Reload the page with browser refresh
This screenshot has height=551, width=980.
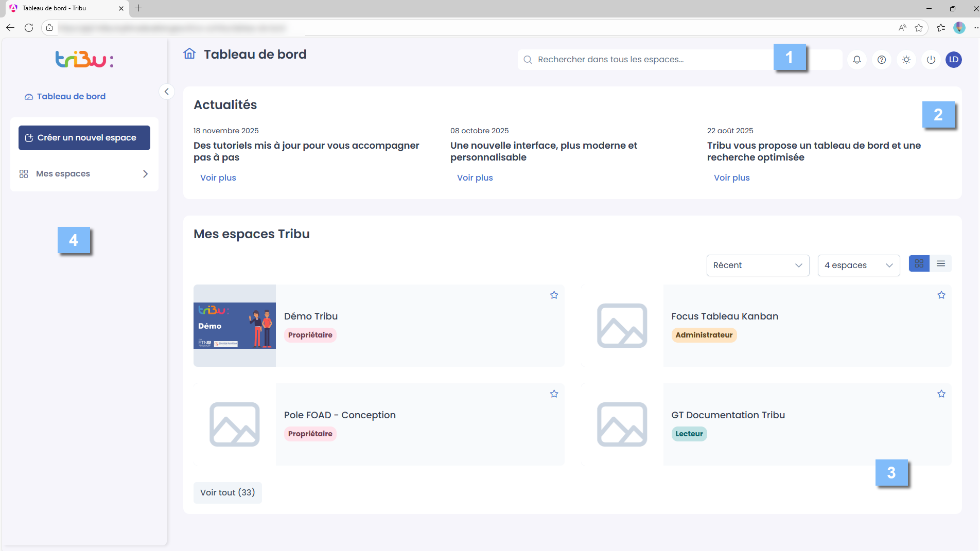29,28
